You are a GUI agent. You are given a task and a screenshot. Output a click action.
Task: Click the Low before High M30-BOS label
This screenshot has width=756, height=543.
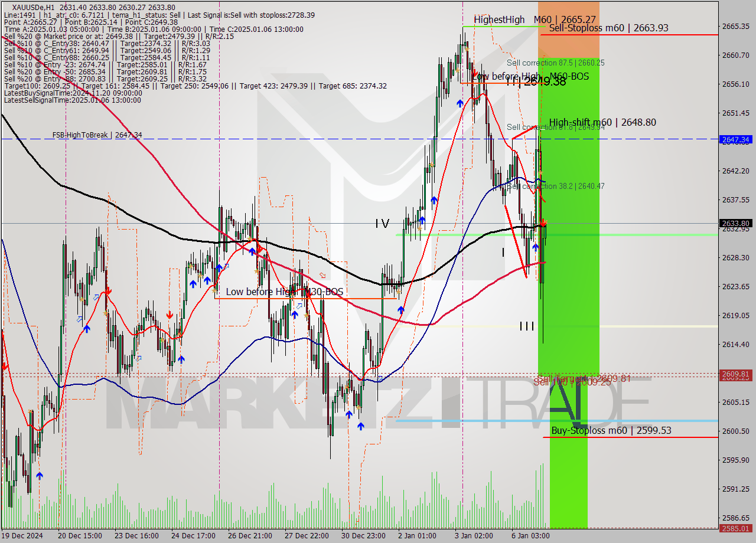click(x=284, y=292)
